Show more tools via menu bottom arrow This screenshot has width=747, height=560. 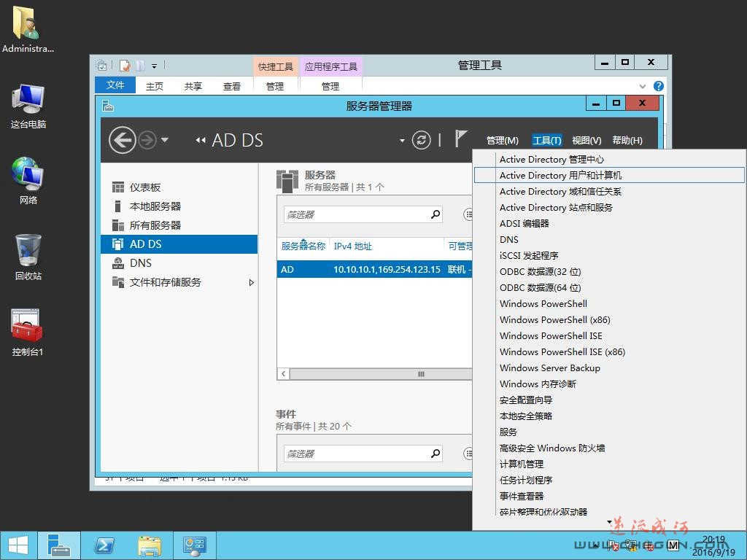tap(609, 522)
